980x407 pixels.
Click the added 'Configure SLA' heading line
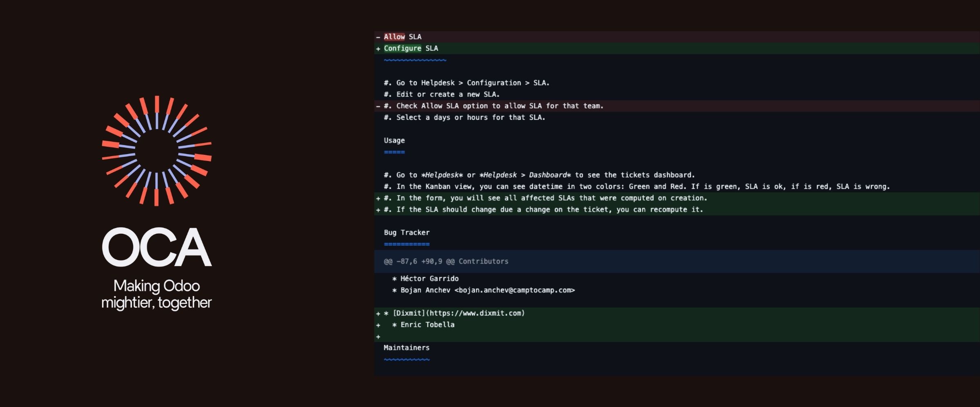(677, 48)
